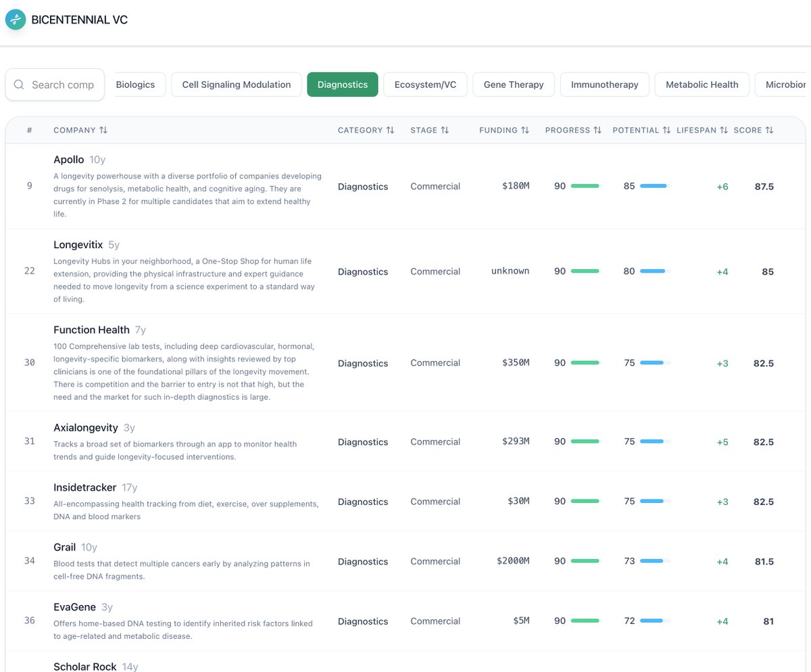Click Axialongevity's +5 lifespan value
811x672 pixels.
click(x=722, y=442)
